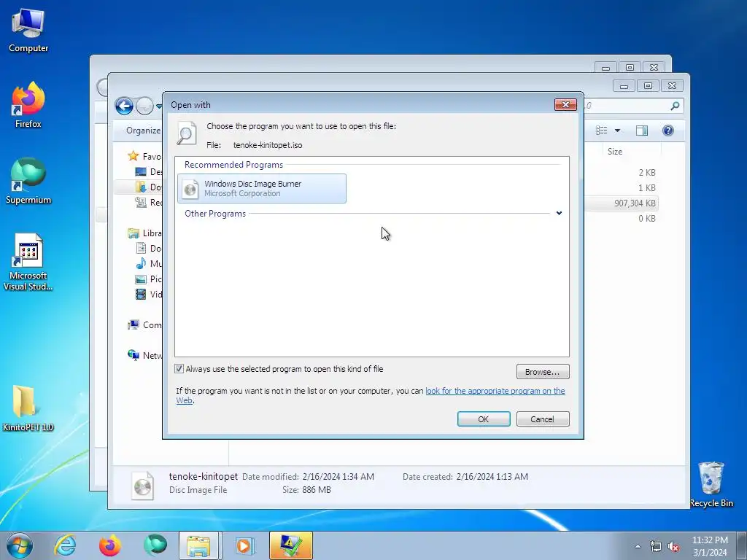Select the file row sized 1 KB
747x560 pixels.
[x=622, y=187]
